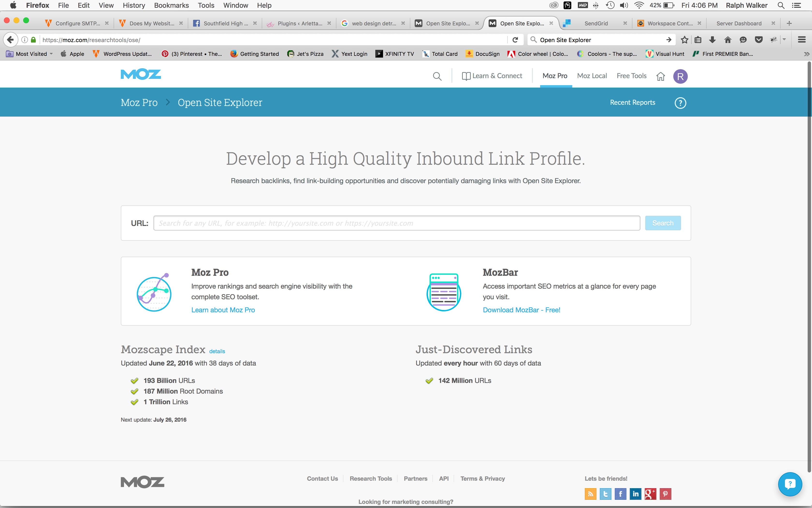812x508 pixels.
Task: Visit Moz on LinkedIn icon
Action: point(635,493)
